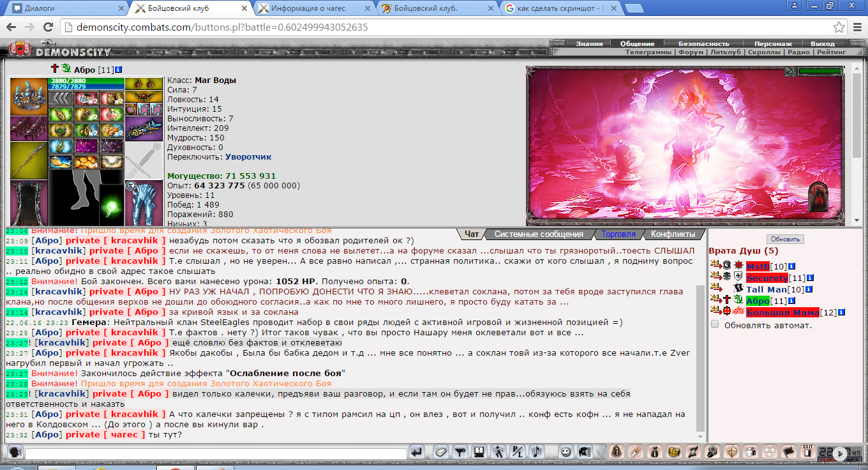Image resolution: width=868 pixels, height=470 pixels.
Task: Bookmark the page with star icon
Action: click(839, 27)
